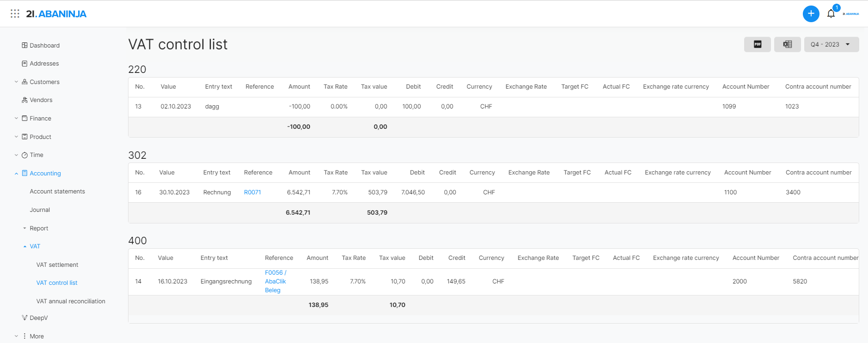The width and height of the screenshot is (868, 343).
Task: Open DeepV menu item
Action: (x=38, y=318)
